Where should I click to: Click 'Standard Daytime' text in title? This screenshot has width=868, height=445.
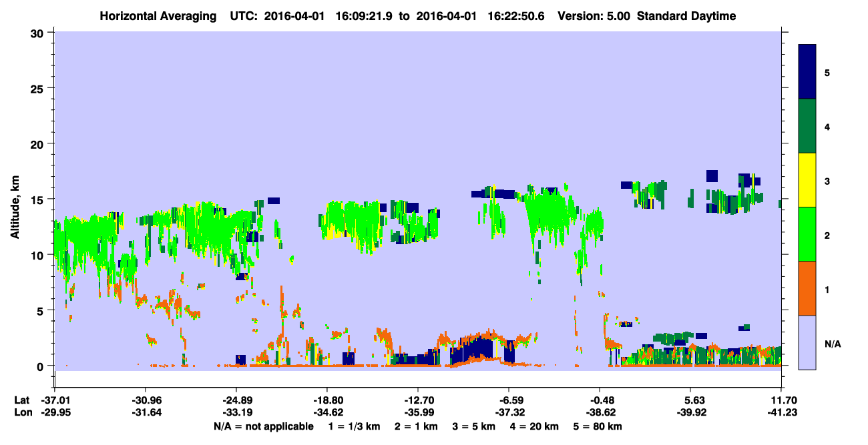pos(686,16)
